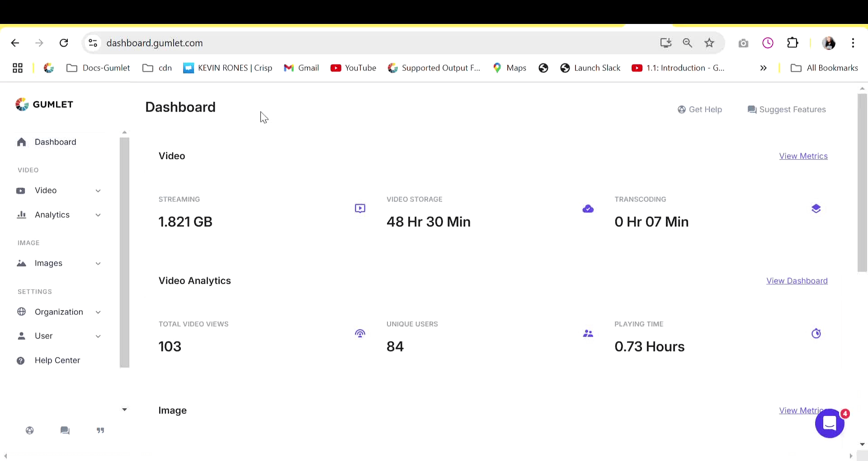This screenshot has width=868, height=461.
Task: Open the chat widget bubble
Action: [x=830, y=423]
